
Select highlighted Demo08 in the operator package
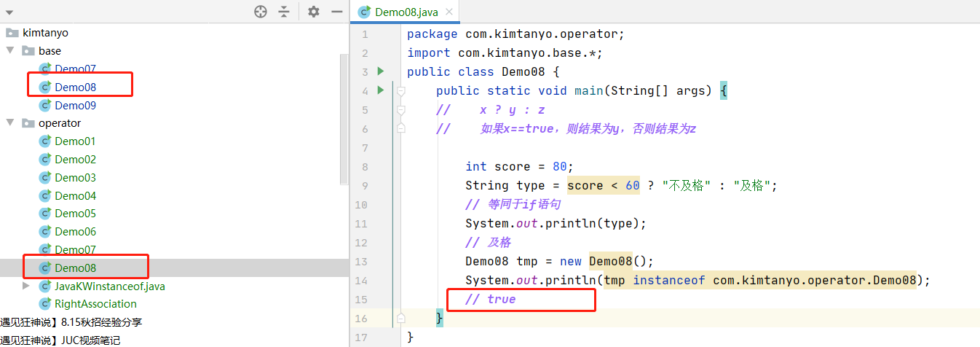point(75,268)
